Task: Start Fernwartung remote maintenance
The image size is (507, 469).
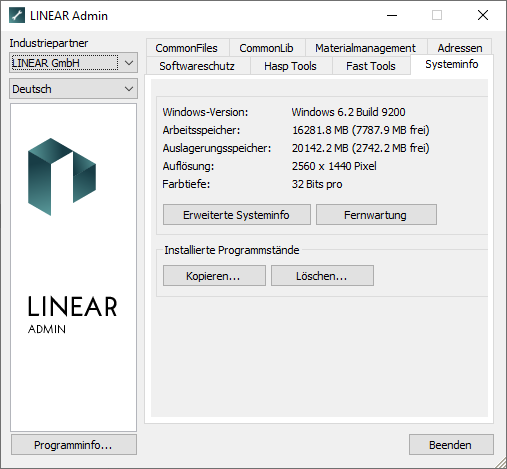Action: [376, 215]
